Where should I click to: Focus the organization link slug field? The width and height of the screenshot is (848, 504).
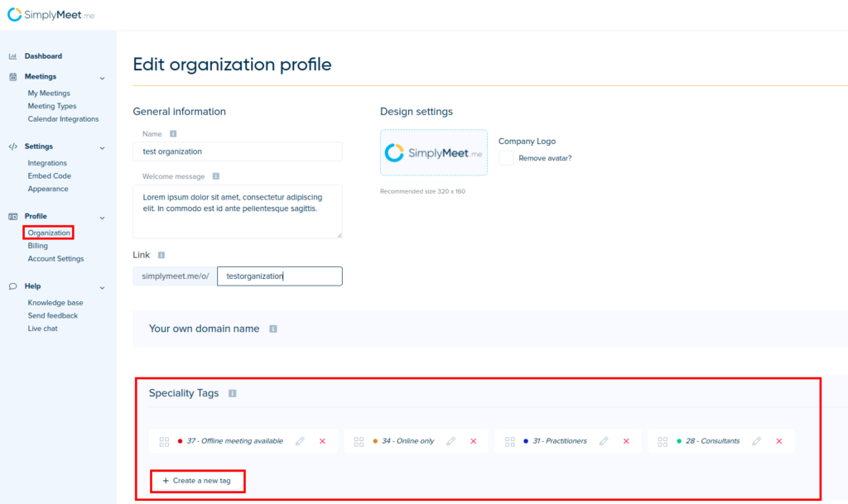[x=280, y=276]
